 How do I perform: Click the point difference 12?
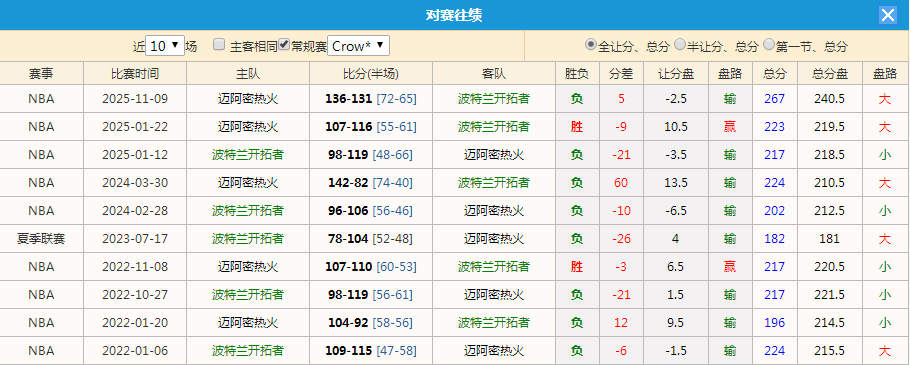pos(621,323)
